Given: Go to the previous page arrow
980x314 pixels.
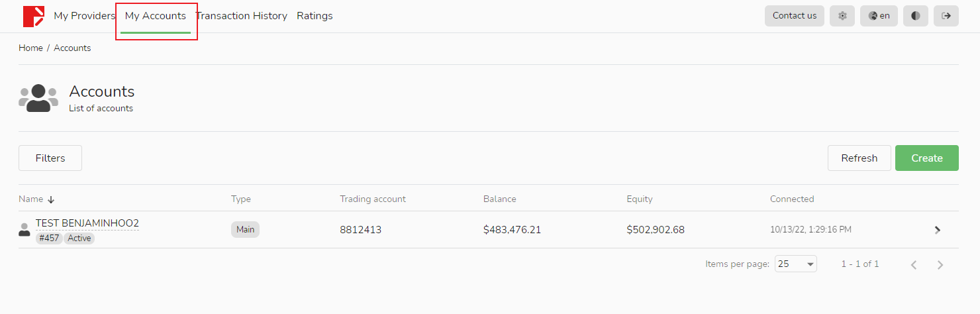Looking at the screenshot, I should (x=914, y=264).
